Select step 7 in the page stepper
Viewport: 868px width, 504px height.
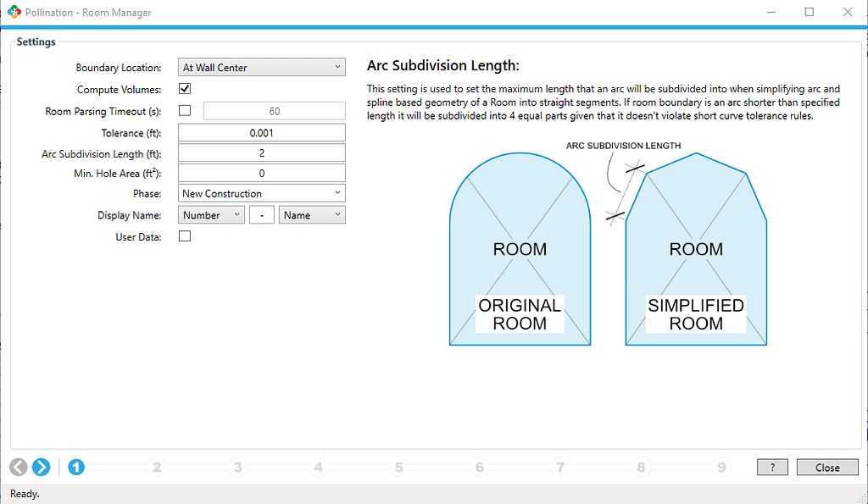point(560,467)
